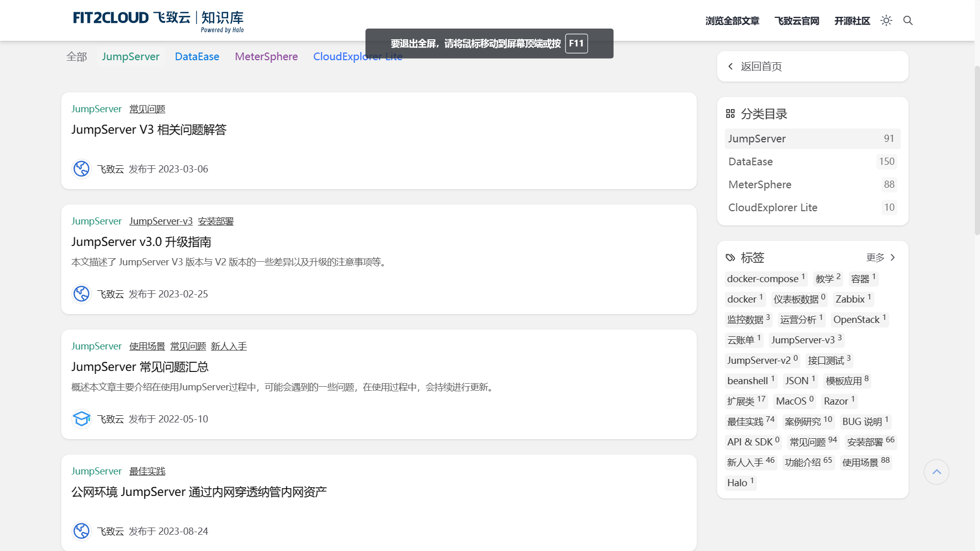This screenshot has height=551, width=980.
Task: Click 最佳实践 tag on 内网穿透 post
Action: coord(147,471)
